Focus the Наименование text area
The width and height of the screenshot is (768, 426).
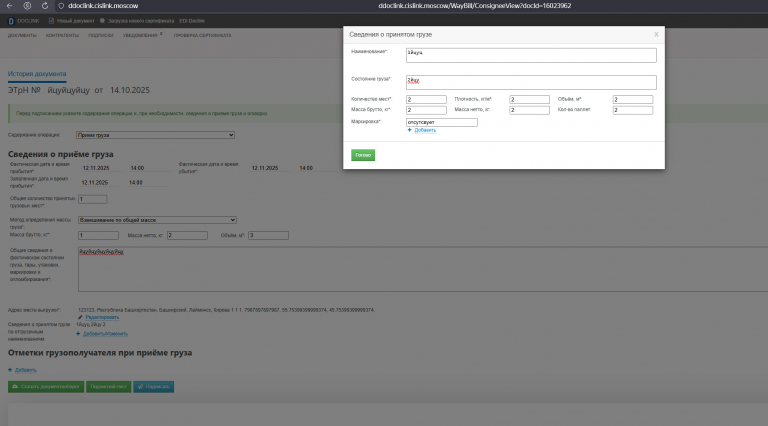click(531, 55)
